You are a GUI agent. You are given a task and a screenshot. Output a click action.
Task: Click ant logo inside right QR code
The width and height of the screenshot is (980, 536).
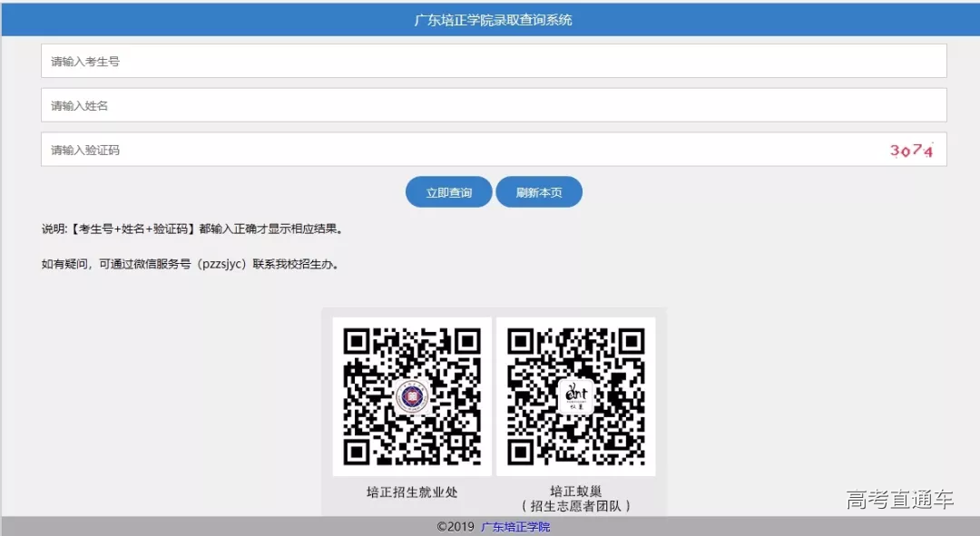click(576, 396)
